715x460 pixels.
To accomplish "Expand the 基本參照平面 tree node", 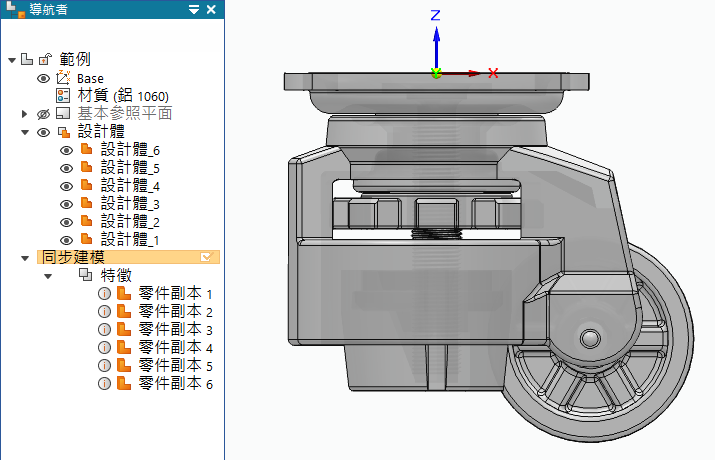I will [25, 114].
